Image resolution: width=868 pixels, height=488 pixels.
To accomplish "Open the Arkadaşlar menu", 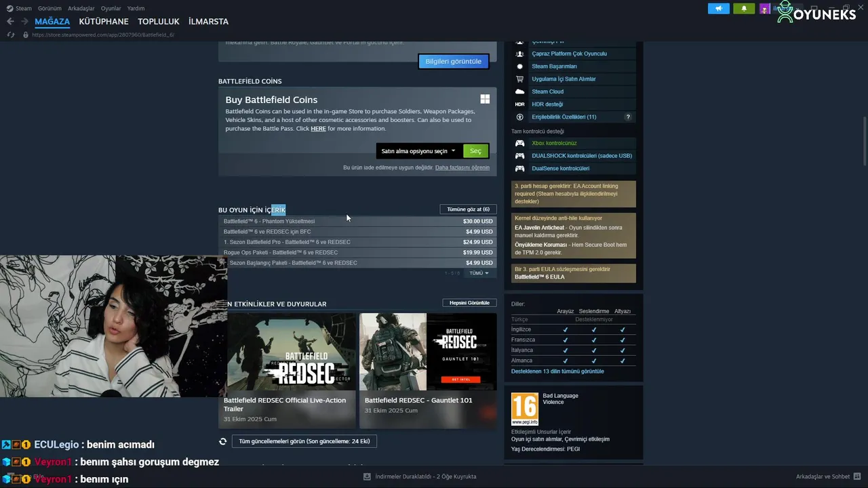I will click(x=81, y=8).
